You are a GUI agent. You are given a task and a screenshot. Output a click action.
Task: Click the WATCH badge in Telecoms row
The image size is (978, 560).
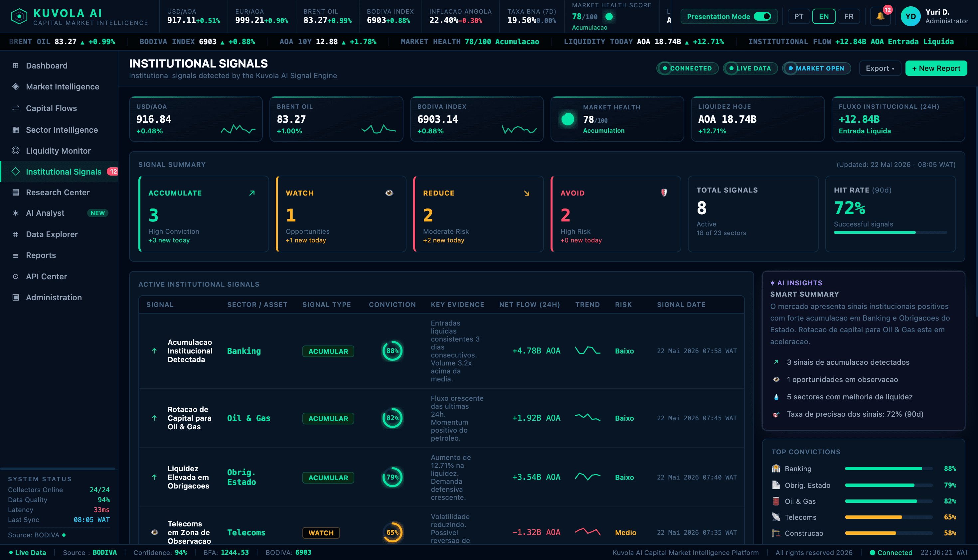click(321, 533)
